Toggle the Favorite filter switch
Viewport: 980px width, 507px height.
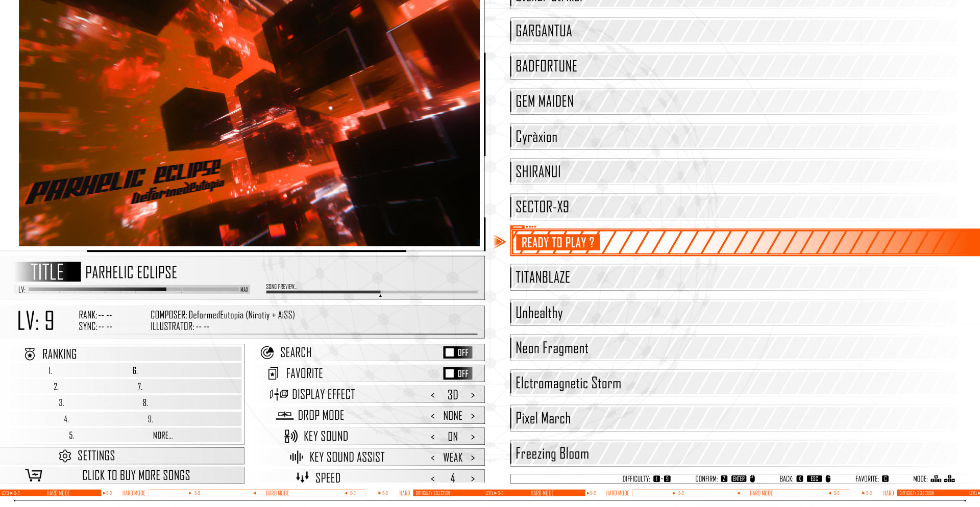(457, 373)
